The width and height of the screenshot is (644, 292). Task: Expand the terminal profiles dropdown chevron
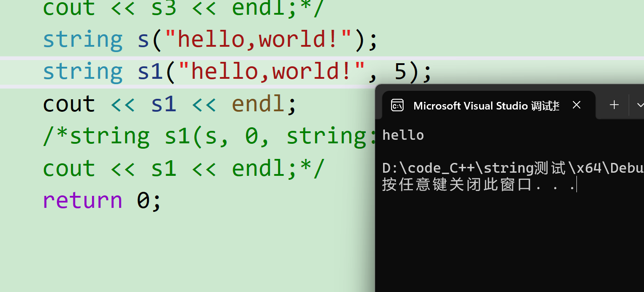click(x=640, y=105)
